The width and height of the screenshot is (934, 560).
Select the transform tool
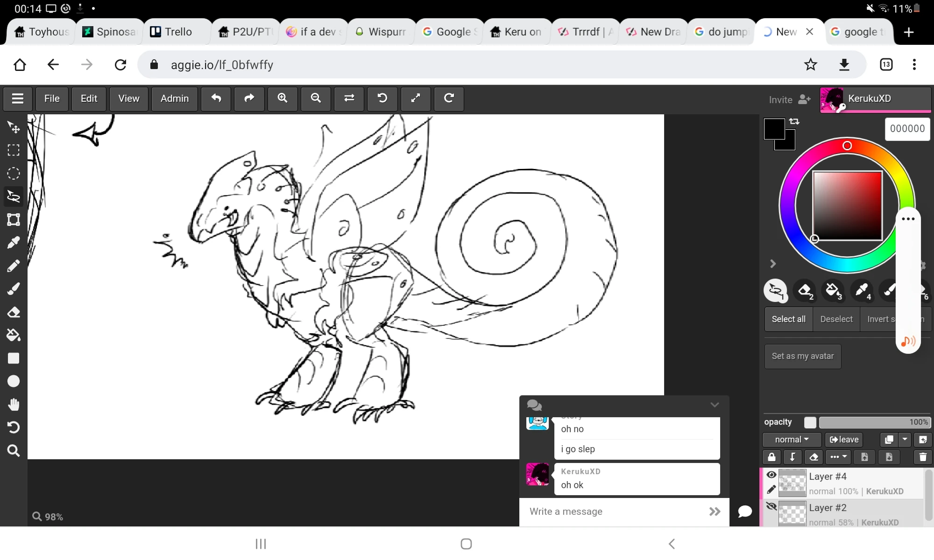coord(14,219)
